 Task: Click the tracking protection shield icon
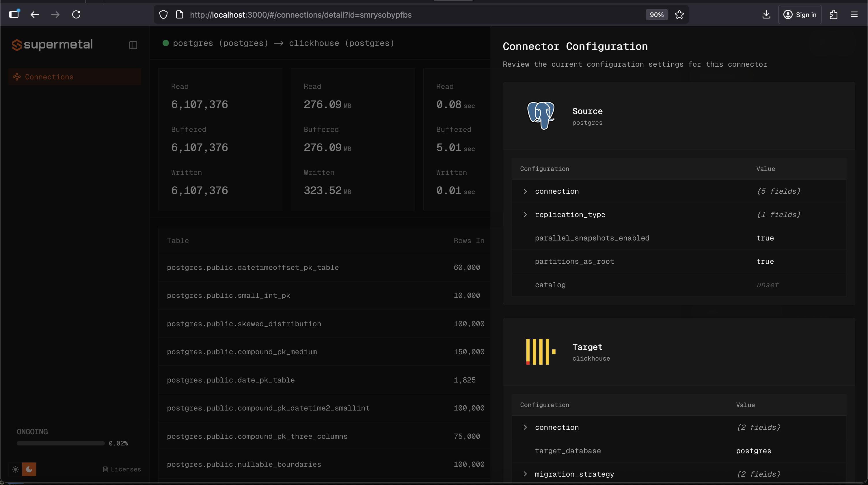click(163, 14)
